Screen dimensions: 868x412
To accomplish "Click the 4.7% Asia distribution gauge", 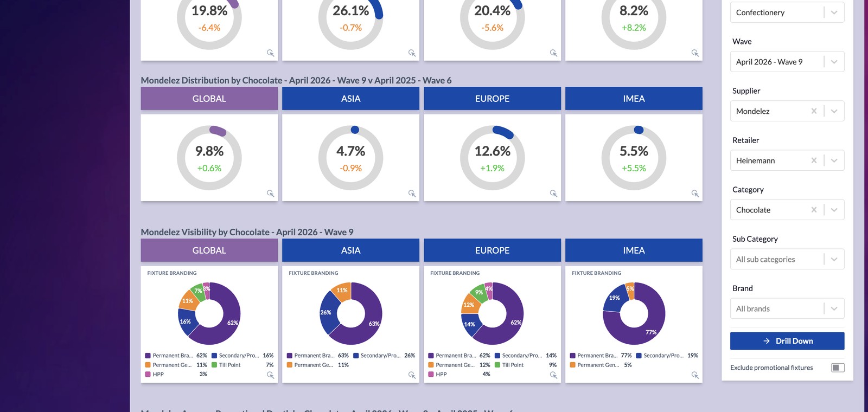I will (x=350, y=158).
